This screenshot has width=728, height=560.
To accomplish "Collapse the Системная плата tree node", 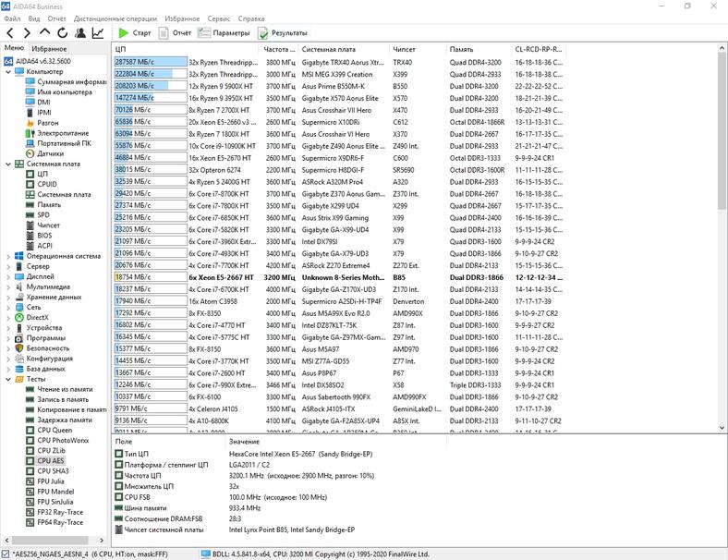I will click(x=8, y=164).
